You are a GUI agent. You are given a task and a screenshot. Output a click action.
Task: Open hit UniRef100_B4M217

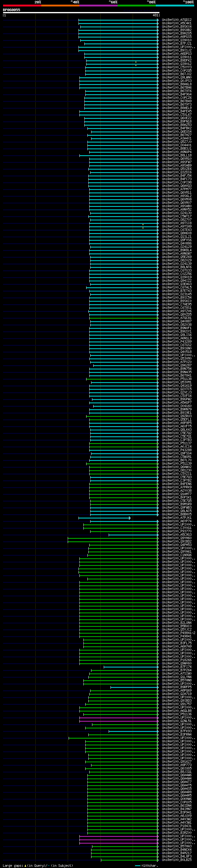tap(176, 853)
